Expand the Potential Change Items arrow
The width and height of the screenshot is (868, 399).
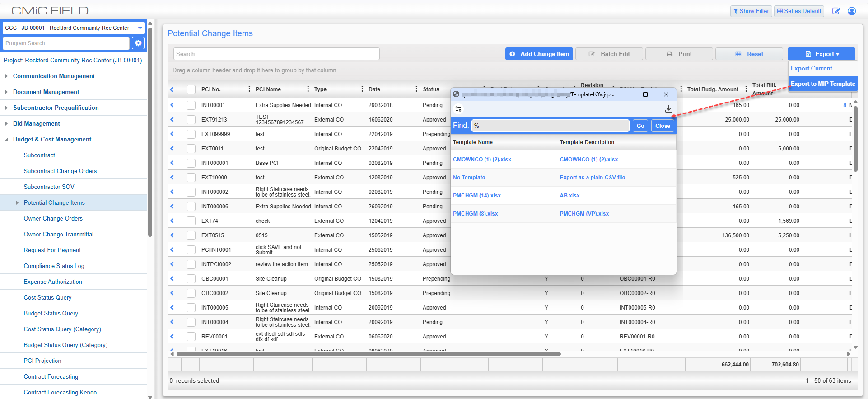point(17,202)
